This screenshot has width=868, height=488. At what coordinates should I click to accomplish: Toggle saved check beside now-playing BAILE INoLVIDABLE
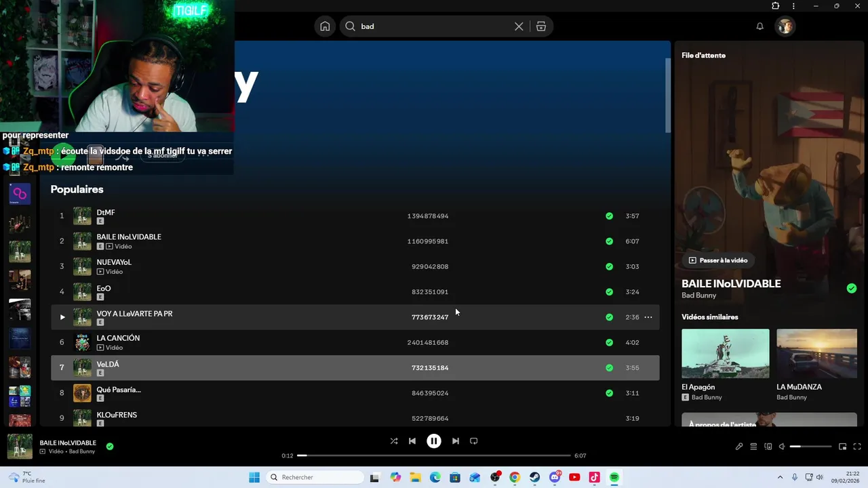pos(110,447)
